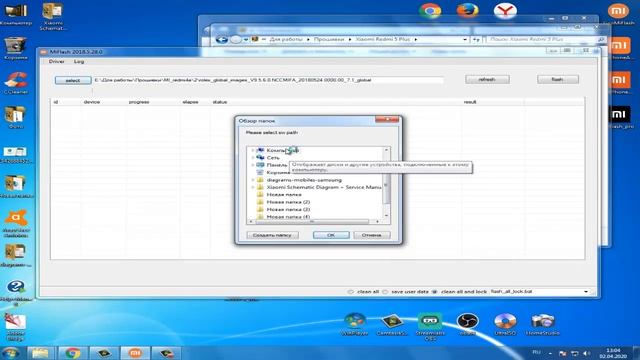Select the Streamlabs OBS desktop shortcut
This screenshot has width=640, height=360.
tap(430, 327)
